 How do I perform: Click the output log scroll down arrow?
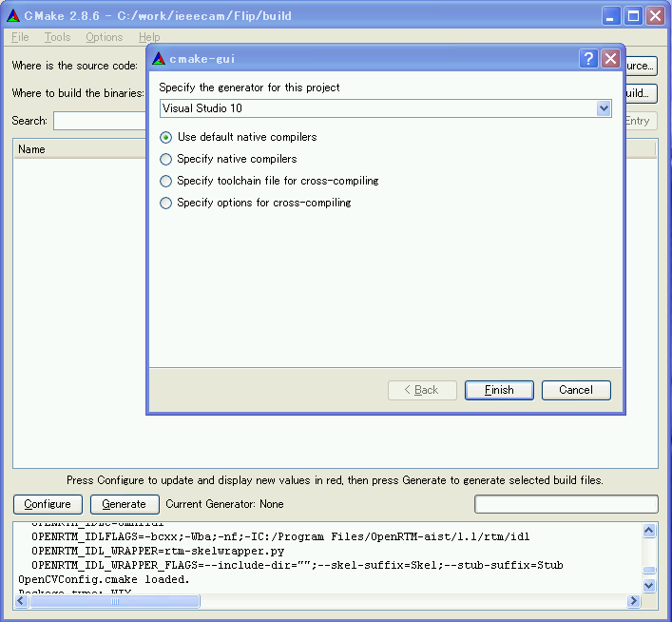pyautogui.click(x=649, y=585)
